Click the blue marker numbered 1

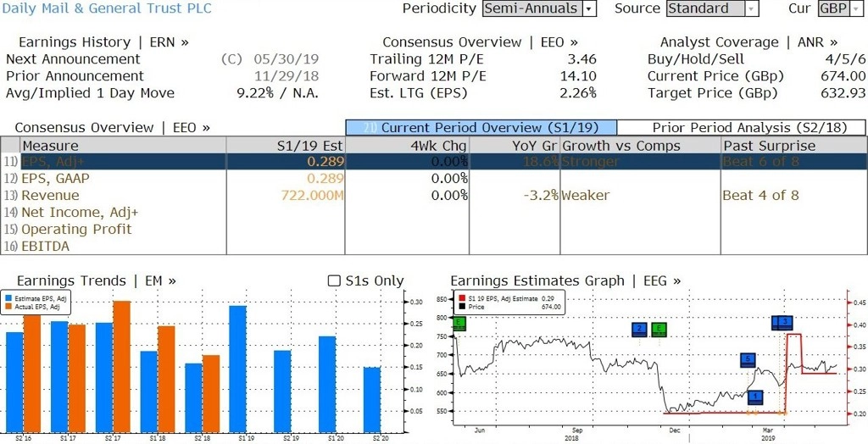[755, 397]
